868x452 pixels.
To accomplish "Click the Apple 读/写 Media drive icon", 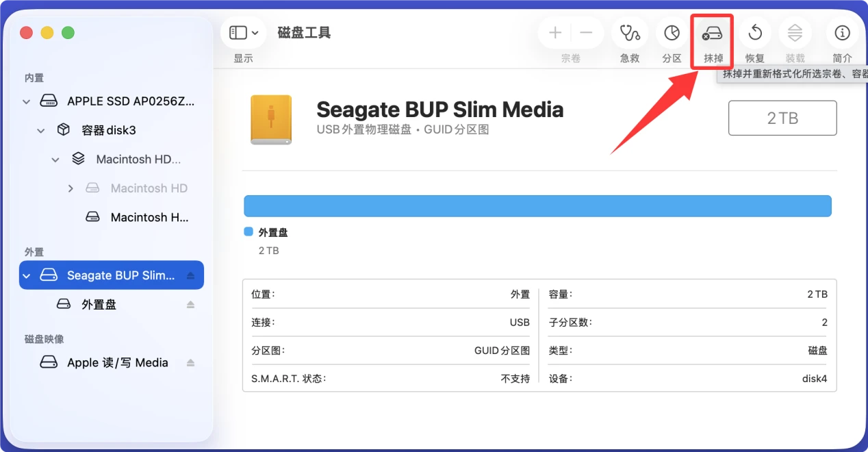I will click(x=49, y=362).
